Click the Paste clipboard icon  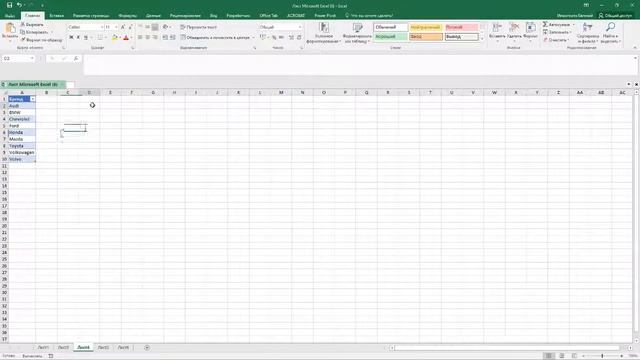pyautogui.click(x=10, y=29)
